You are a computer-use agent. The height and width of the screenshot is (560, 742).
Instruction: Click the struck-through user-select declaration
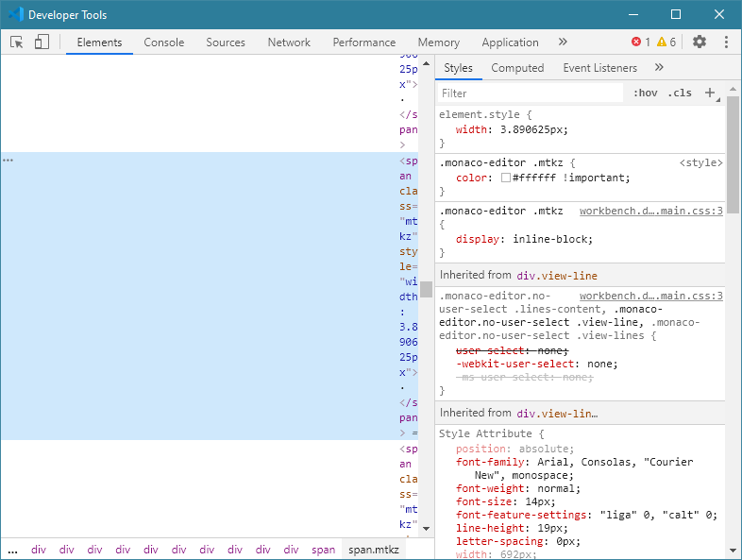512,350
